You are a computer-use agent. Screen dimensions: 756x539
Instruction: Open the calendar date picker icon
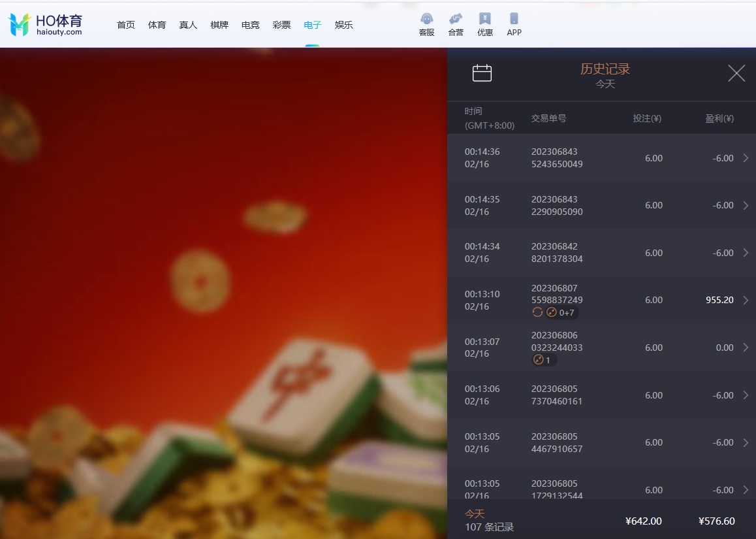(482, 73)
